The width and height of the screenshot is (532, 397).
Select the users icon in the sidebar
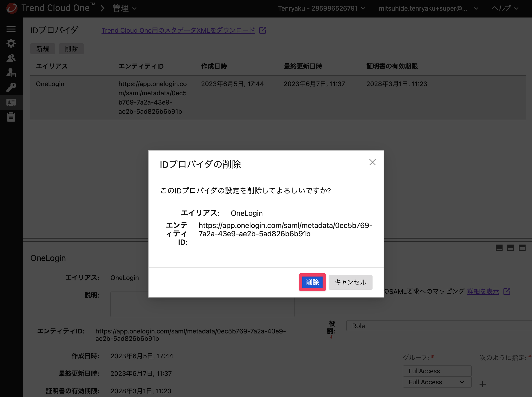tap(11, 58)
